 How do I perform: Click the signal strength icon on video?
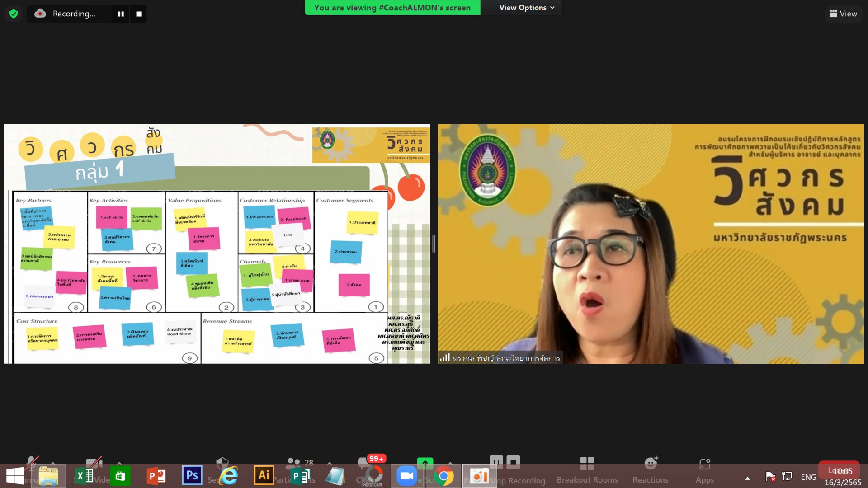tap(445, 358)
